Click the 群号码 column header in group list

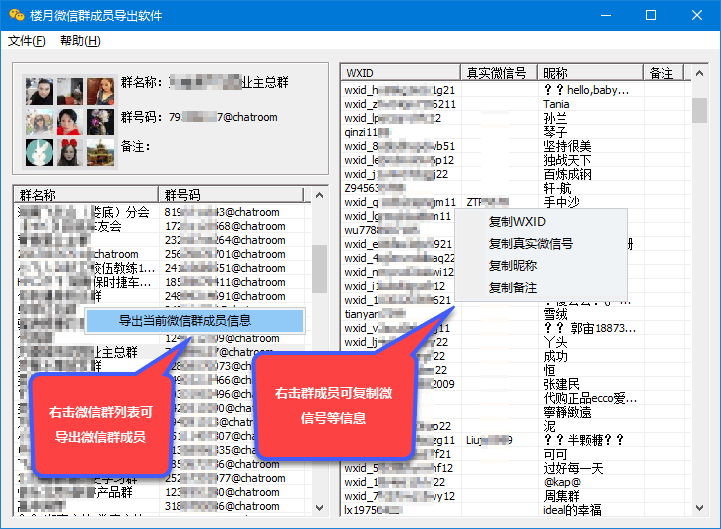point(231,195)
